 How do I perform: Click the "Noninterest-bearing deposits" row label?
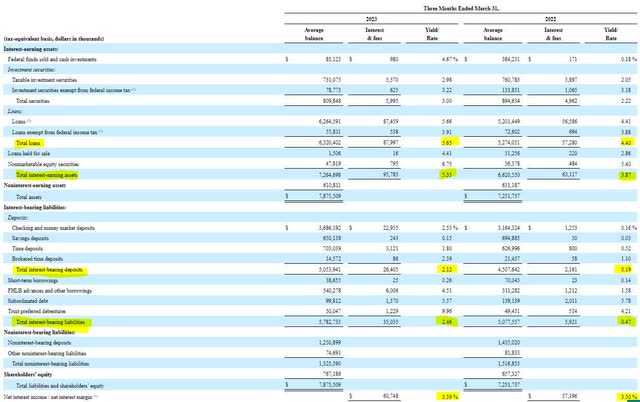(39, 343)
